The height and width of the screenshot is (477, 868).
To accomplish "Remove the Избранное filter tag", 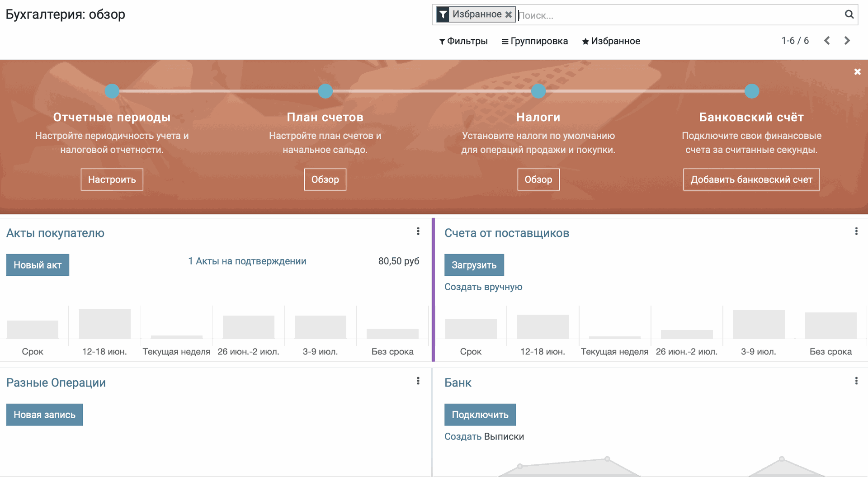I will [x=509, y=14].
